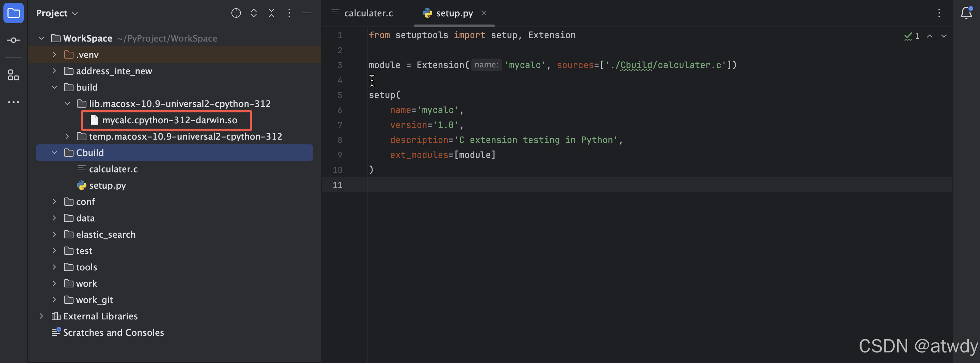
Task: Open the Project tool window icon
Action: click(x=13, y=13)
